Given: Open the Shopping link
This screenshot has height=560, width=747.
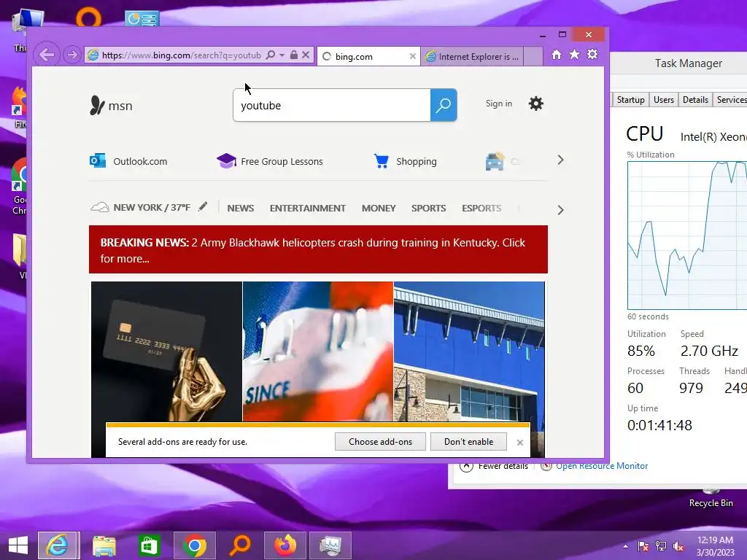Looking at the screenshot, I should (x=406, y=161).
